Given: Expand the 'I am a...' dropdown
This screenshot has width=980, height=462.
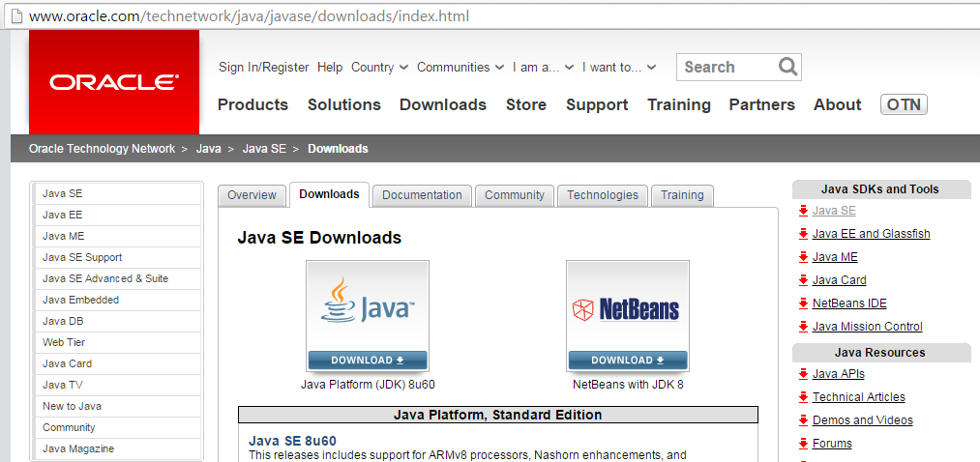Looking at the screenshot, I should (x=543, y=67).
